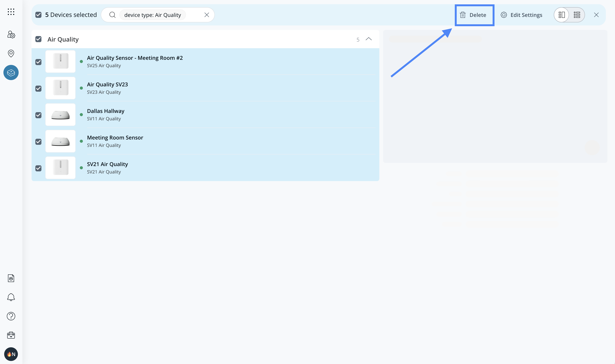The height and width of the screenshot is (364, 615).
Task: Open the locations pin sidebar icon
Action: click(x=11, y=53)
